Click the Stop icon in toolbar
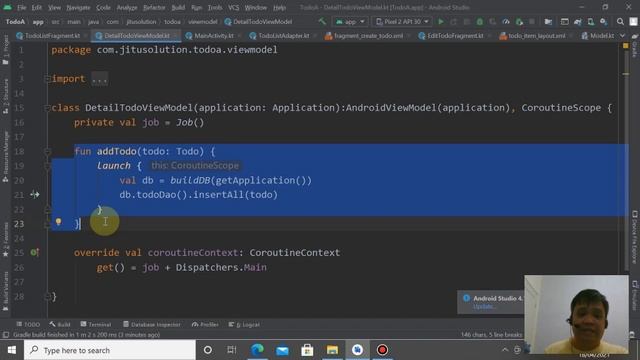640x360 pixels. pos(532,21)
